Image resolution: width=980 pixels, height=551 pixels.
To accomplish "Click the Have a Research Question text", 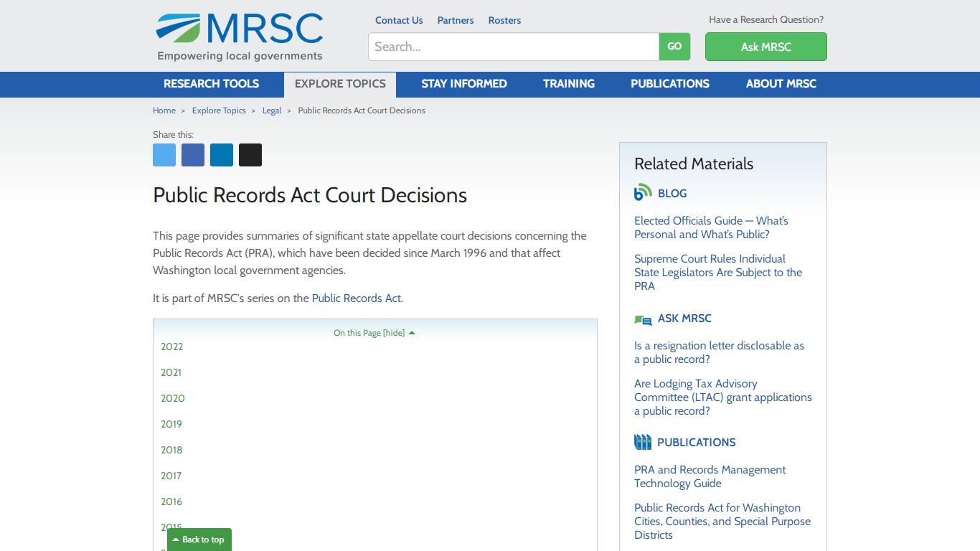I will point(766,19).
